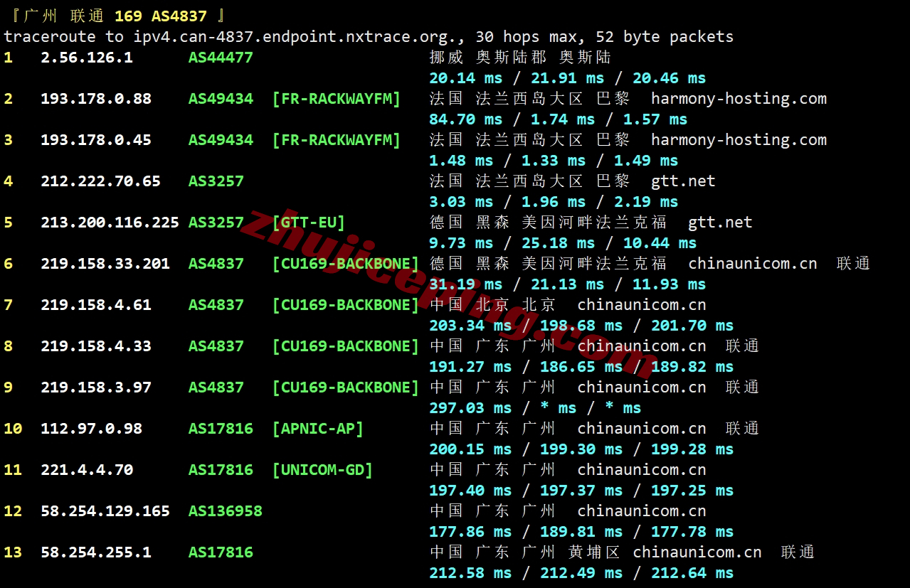Click the latency value 11.93 ms
The width and height of the screenshot is (910, 588).
tap(670, 284)
